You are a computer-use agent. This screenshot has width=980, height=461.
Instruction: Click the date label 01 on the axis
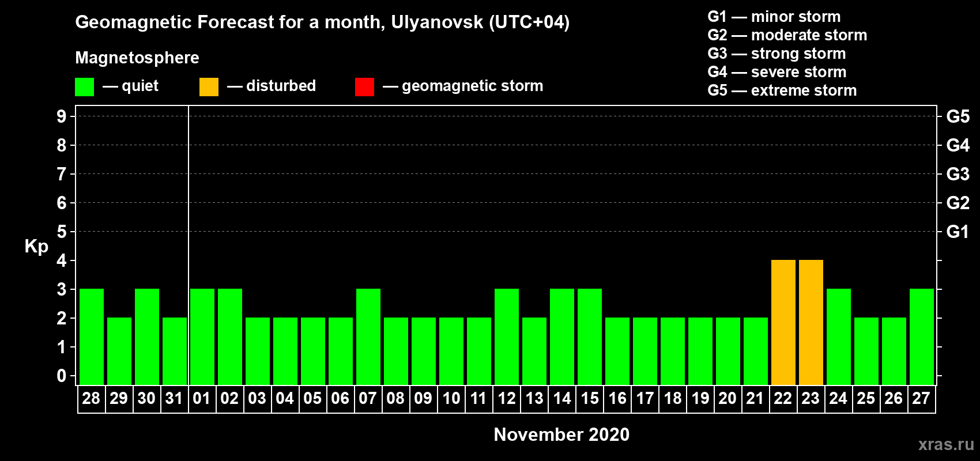pos(202,398)
